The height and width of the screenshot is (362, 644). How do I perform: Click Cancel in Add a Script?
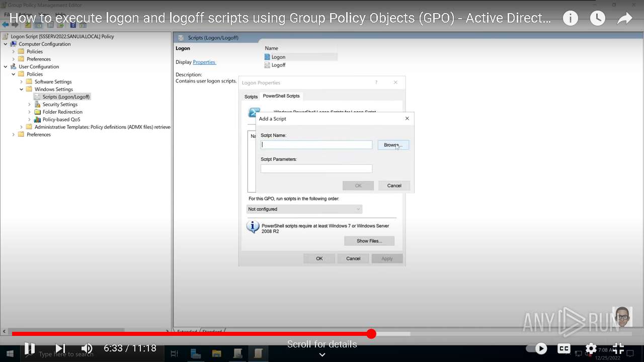click(x=394, y=186)
